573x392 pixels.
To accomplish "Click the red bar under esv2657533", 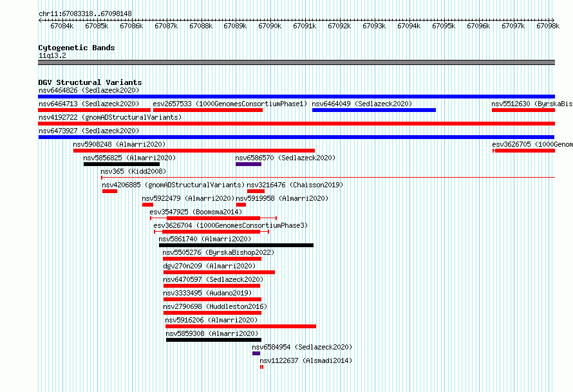I will coord(208,110).
